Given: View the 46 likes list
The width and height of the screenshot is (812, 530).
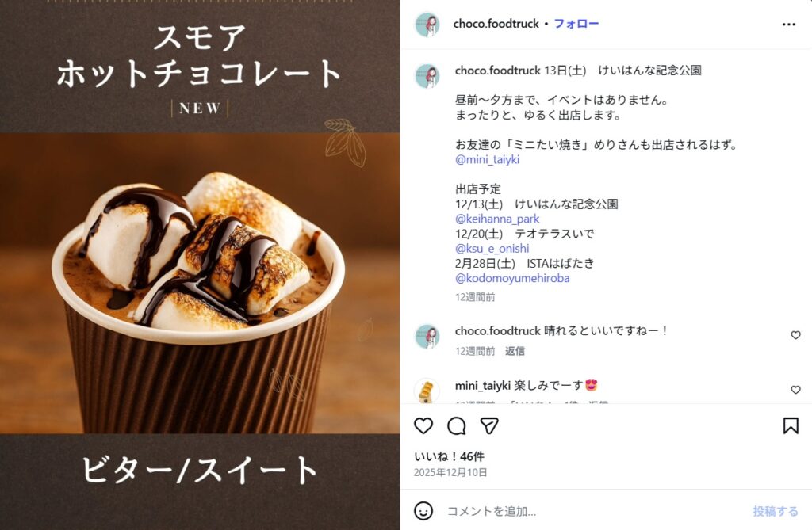Looking at the screenshot, I should [x=449, y=456].
